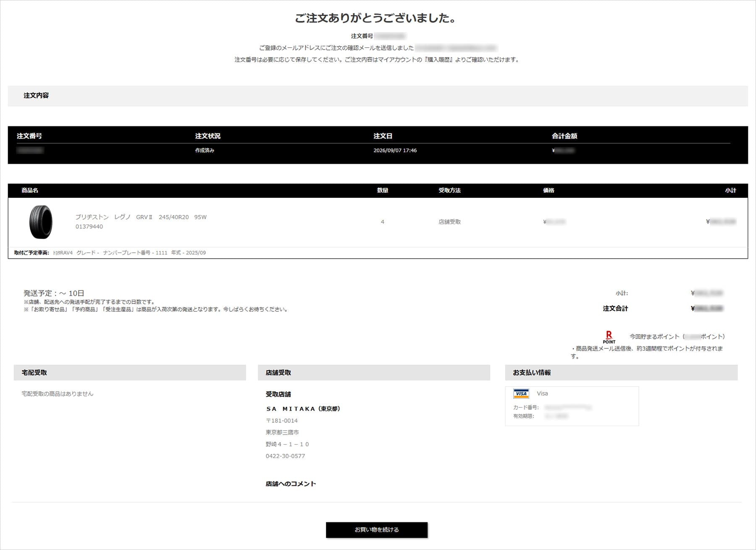This screenshot has width=756, height=550.
Task: Click the 取付ご予定車両 vehicle info line
Action: click(x=110, y=253)
